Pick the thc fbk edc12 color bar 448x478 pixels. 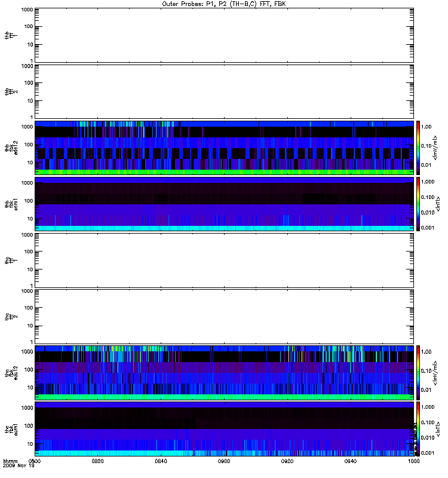tap(418, 373)
